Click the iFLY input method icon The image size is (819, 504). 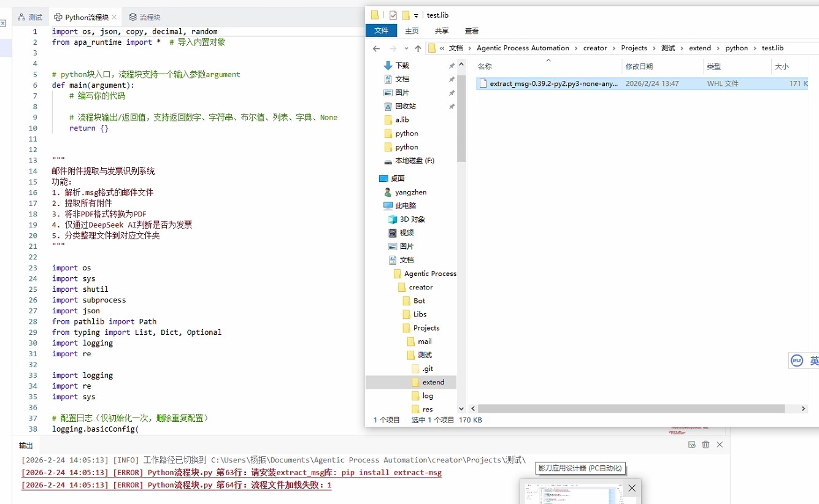(x=797, y=361)
